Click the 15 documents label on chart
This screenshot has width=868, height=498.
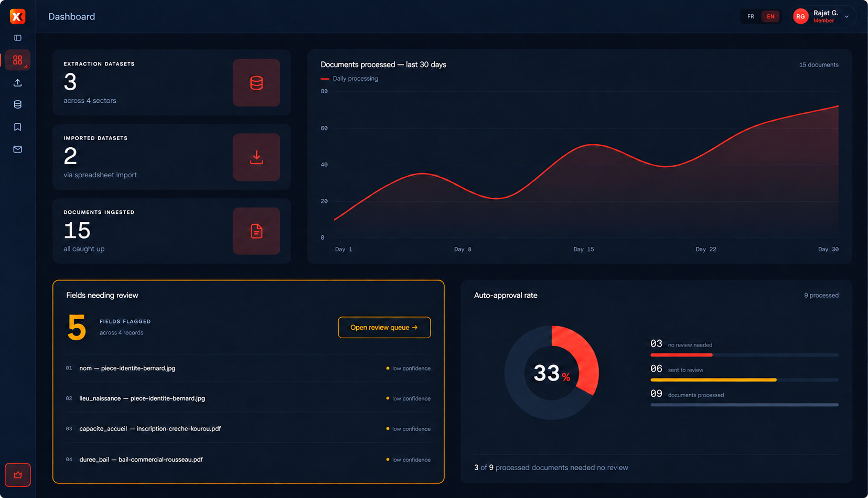[x=819, y=65]
